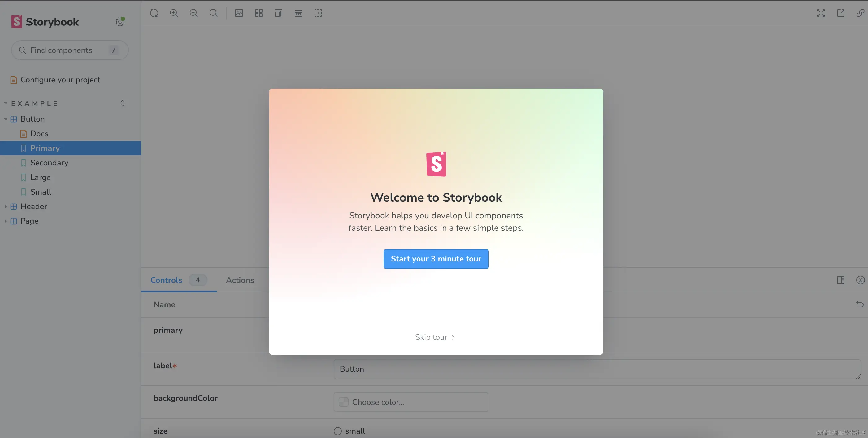Enable the measure ruler tool

pos(298,13)
